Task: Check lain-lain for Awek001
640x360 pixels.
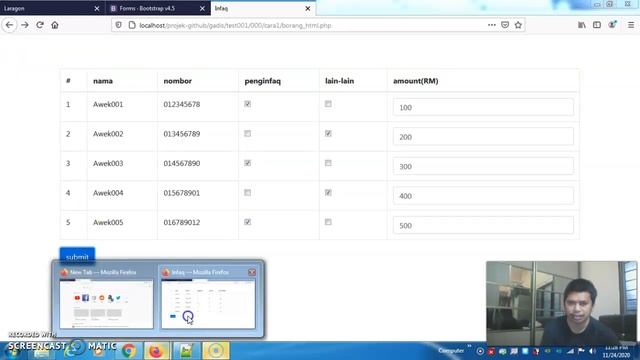Action: tap(328, 104)
